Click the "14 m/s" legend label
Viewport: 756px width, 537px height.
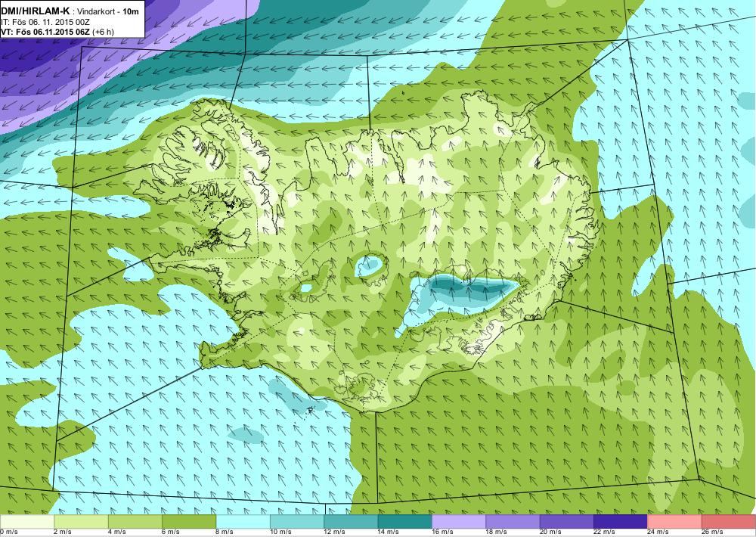click(x=389, y=532)
